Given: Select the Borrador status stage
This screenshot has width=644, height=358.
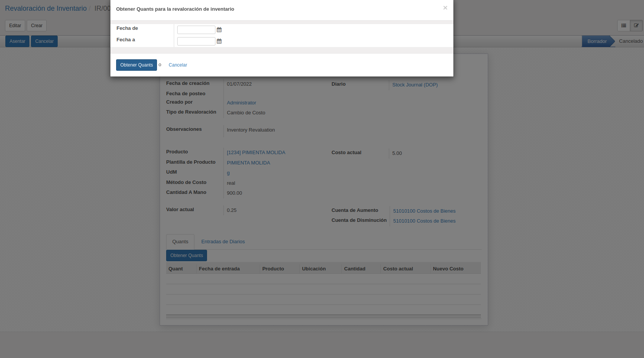Looking at the screenshot, I should coord(597,41).
